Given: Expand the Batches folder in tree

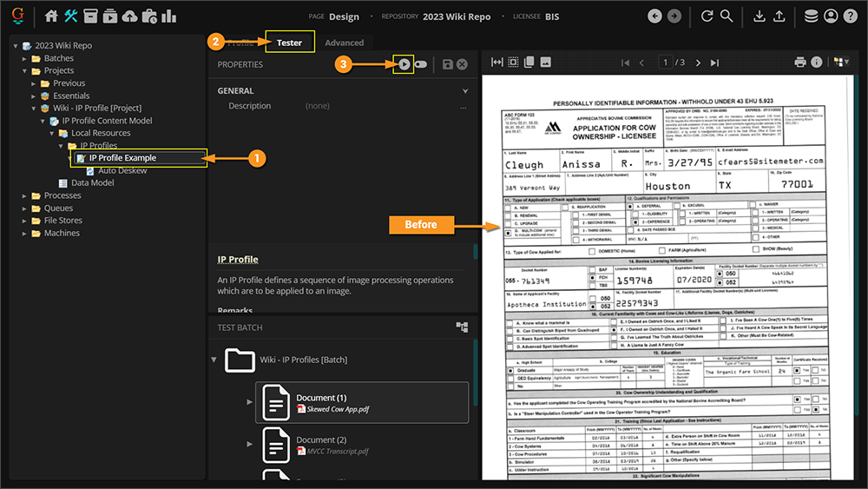Looking at the screenshot, I should (x=26, y=58).
